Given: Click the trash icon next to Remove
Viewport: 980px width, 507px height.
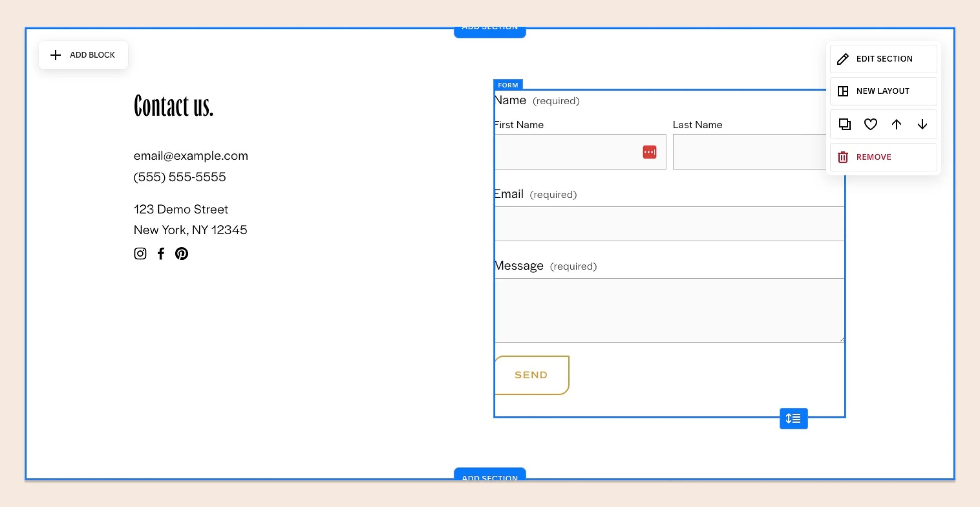Looking at the screenshot, I should [x=843, y=157].
